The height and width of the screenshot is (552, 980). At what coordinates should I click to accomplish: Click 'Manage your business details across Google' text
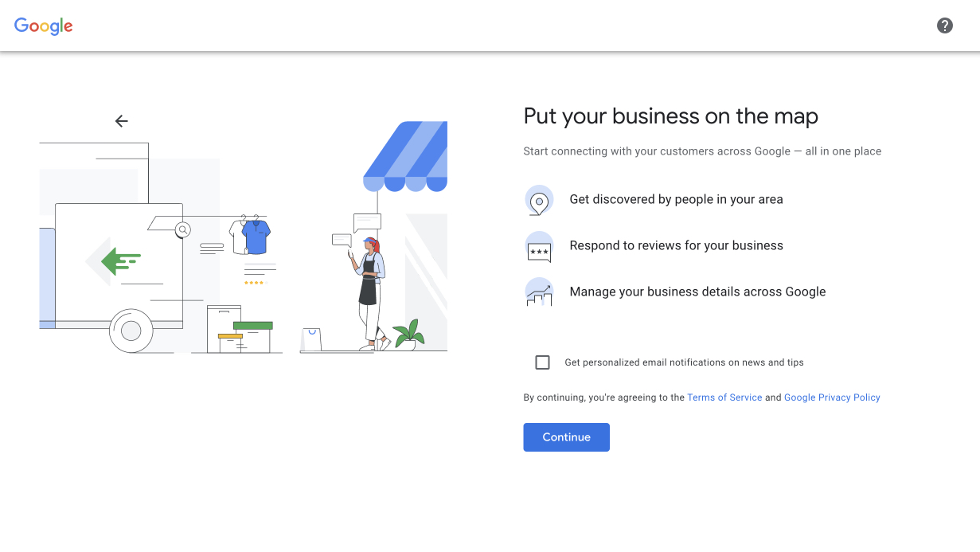tap(697, 292)
